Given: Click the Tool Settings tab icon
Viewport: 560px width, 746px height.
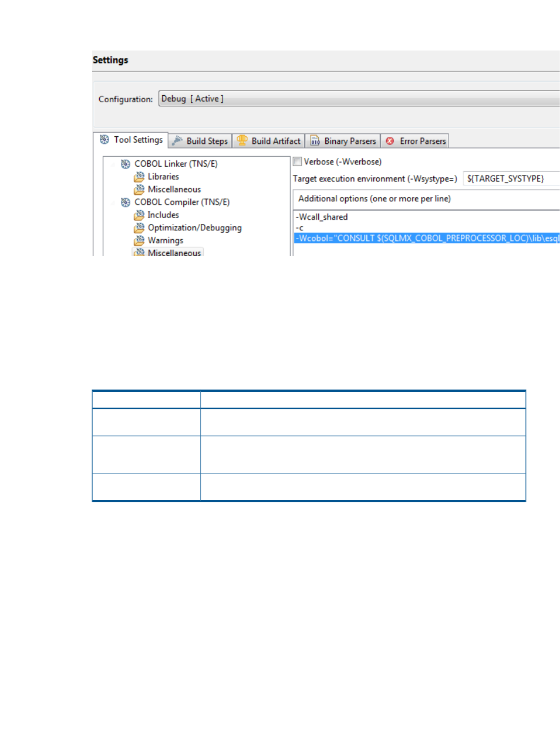Looking at the screenshot, I should click(104, 140).
